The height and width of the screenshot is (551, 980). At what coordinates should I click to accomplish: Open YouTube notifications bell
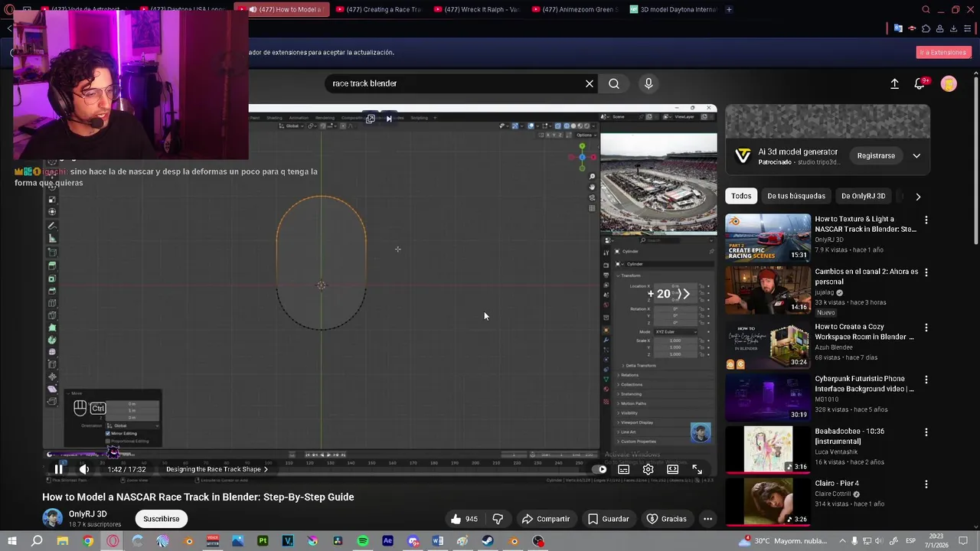point(920,84)
